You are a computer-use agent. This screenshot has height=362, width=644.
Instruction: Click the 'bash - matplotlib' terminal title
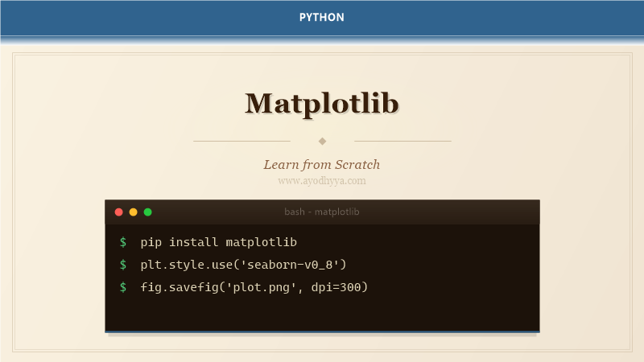(322, 212)
